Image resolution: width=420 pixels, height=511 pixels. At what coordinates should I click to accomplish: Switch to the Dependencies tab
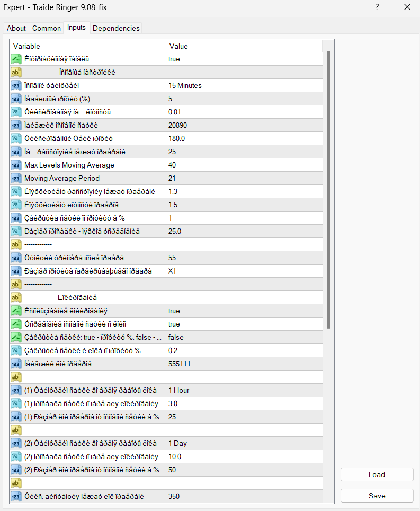click(x=116, y=28)
